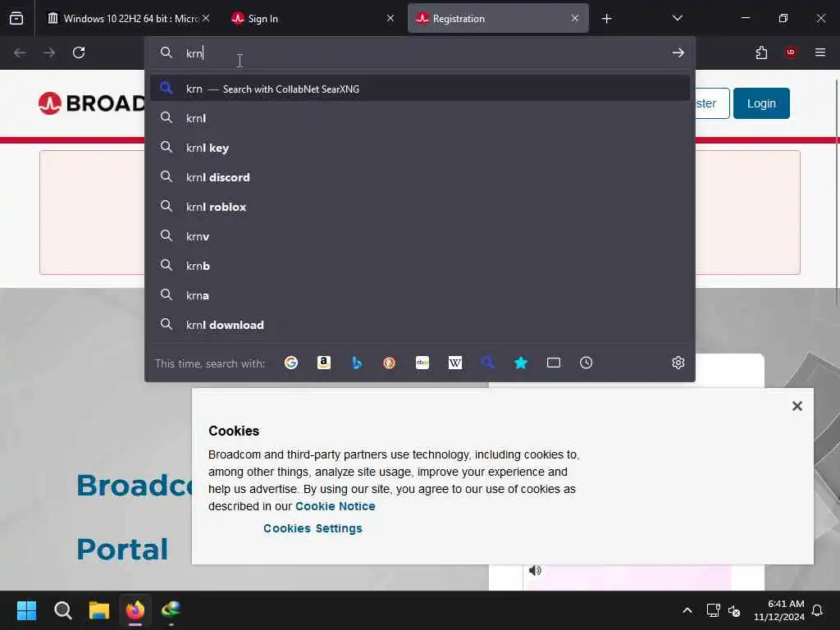Viewport: 840px width, 630px height.
Task: Close the Sign In tab
Action: point(390,19)
